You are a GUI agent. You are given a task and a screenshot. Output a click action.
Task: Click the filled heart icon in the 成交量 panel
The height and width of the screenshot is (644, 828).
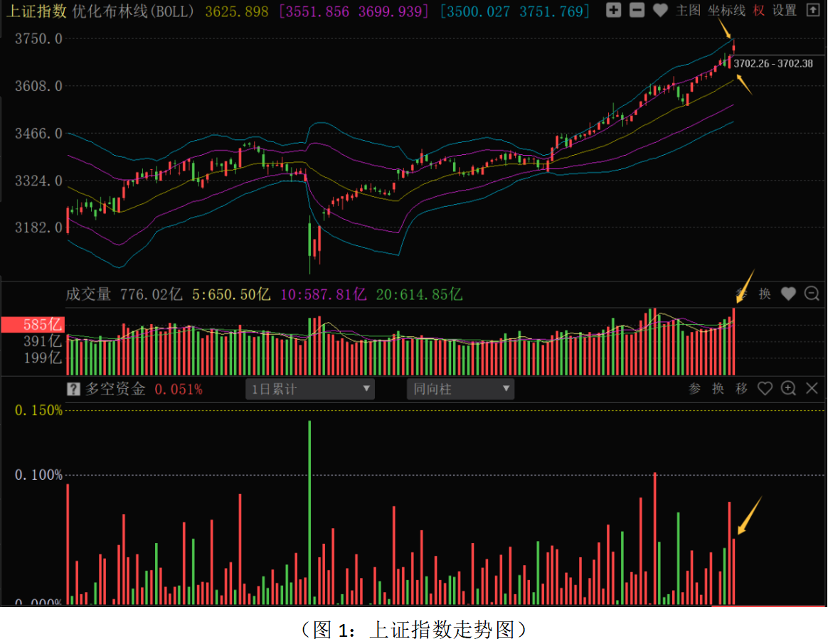pyautogui.click(x=788, y=294)
